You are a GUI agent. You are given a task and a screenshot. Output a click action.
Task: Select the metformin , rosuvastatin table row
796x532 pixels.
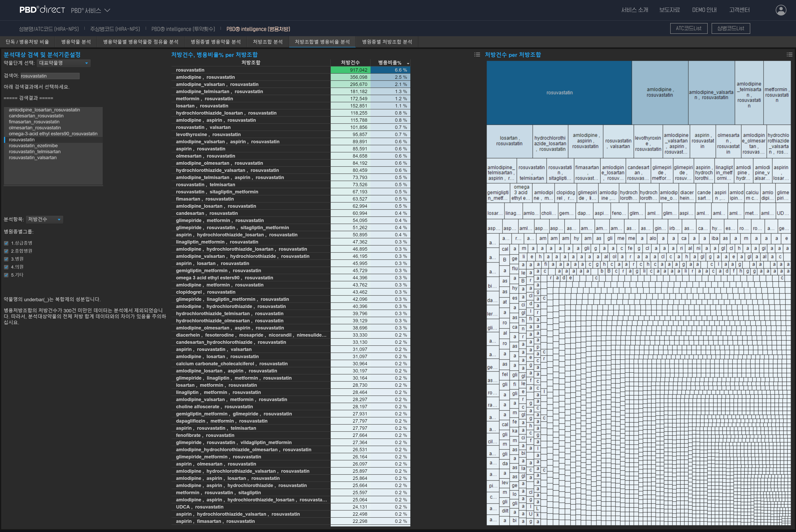coord(291,99)
